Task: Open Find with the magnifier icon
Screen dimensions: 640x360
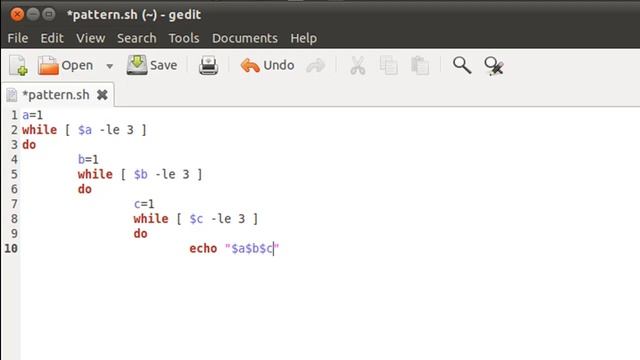Action: (x=462, y=65)
